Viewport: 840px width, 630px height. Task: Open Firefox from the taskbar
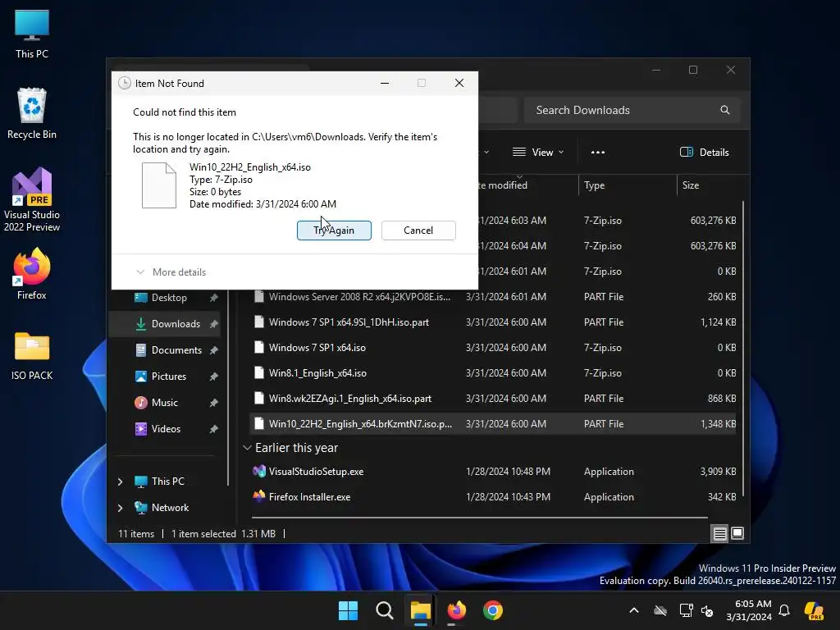(x=456, y=610)
